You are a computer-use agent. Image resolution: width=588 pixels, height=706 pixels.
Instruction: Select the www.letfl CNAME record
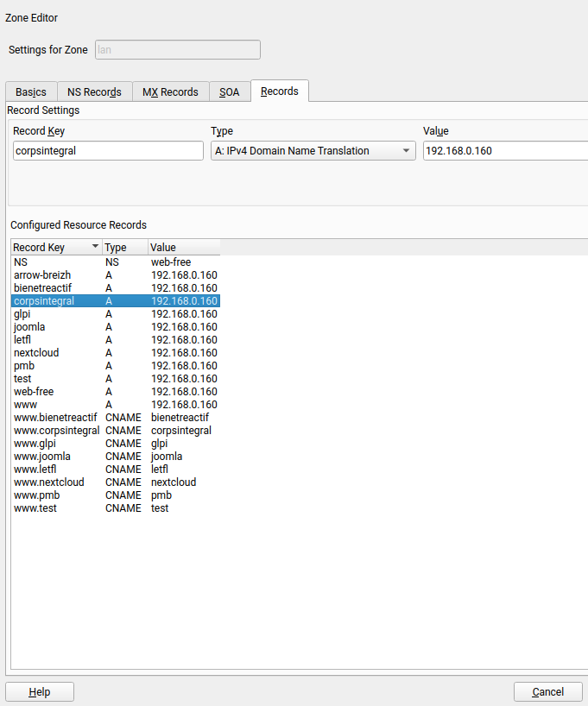coord(116,470)
